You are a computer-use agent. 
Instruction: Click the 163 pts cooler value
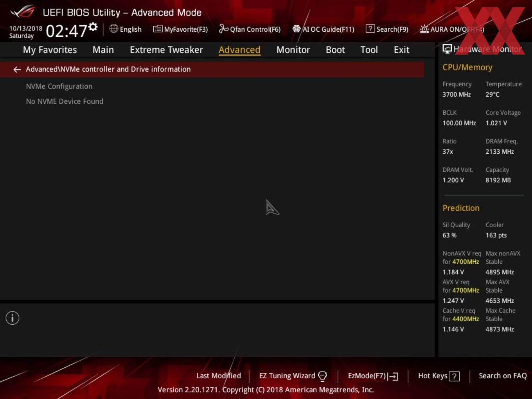click(496, 235)
